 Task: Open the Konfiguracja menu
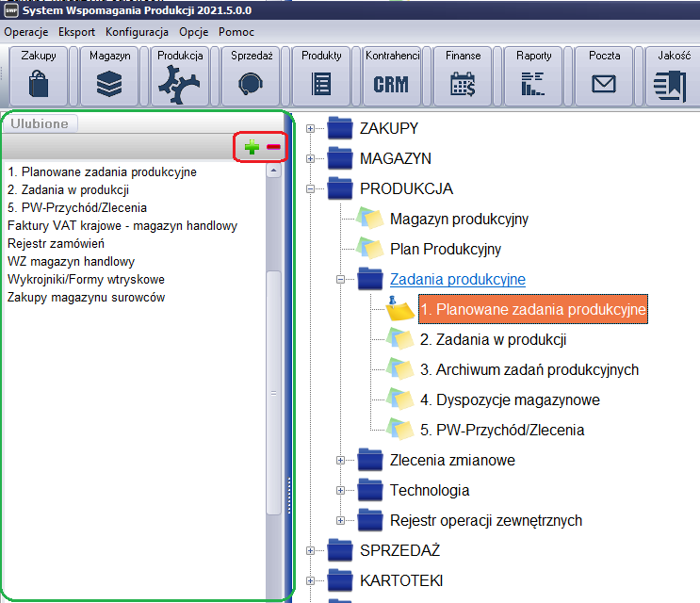pos(137,31)
